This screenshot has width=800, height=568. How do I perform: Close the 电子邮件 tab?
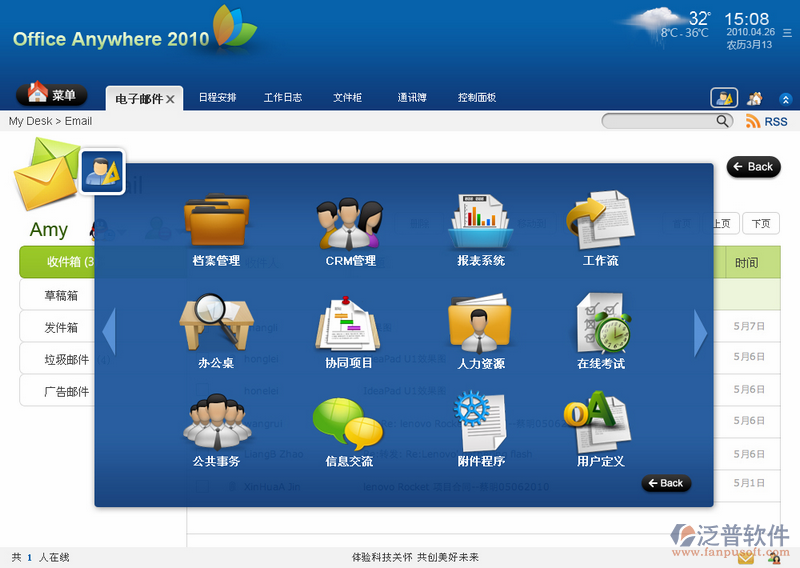click(170, 100)
